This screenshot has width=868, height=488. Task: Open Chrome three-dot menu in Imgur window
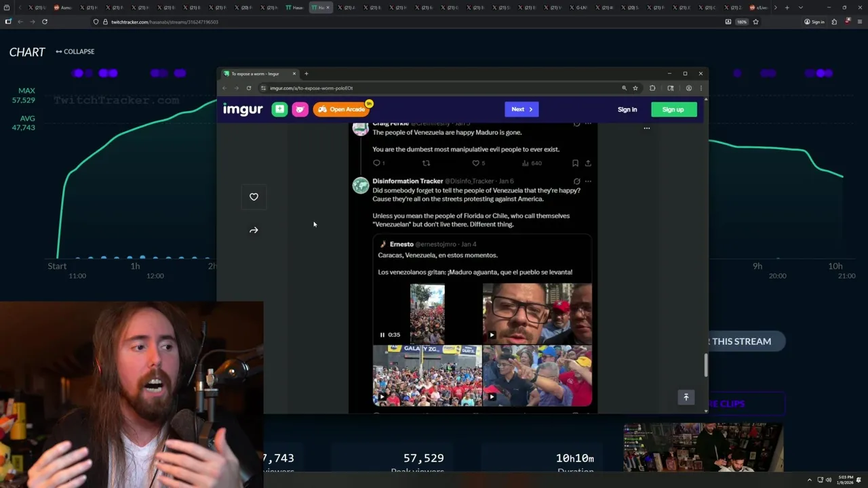(x=701, y=88)
